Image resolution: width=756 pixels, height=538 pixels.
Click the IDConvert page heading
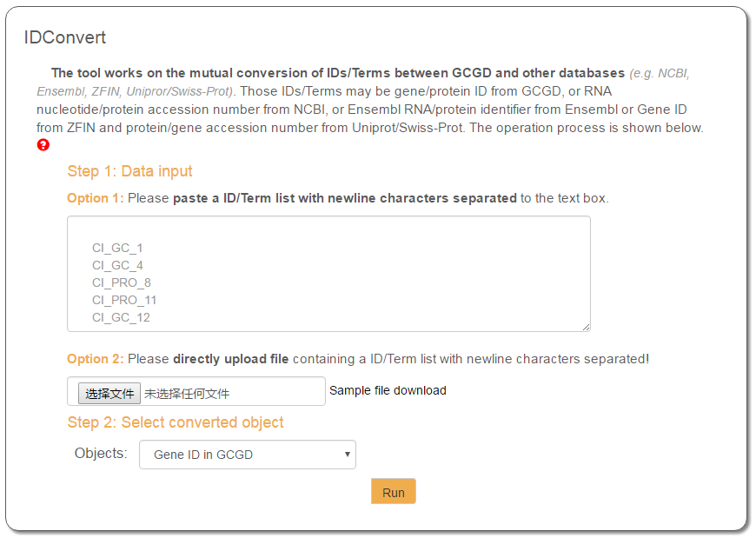65,37
